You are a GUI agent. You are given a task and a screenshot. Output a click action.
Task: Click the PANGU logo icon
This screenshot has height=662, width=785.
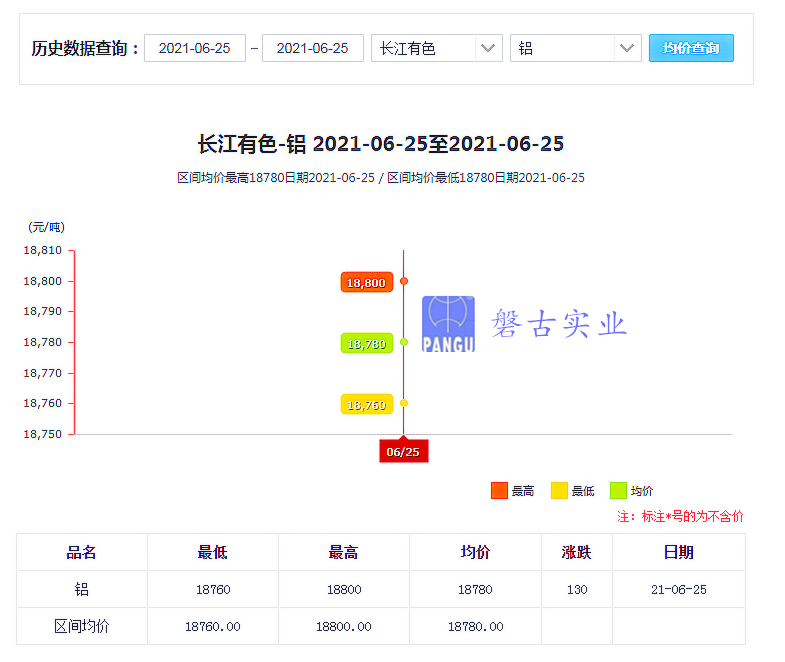point(448,324)
